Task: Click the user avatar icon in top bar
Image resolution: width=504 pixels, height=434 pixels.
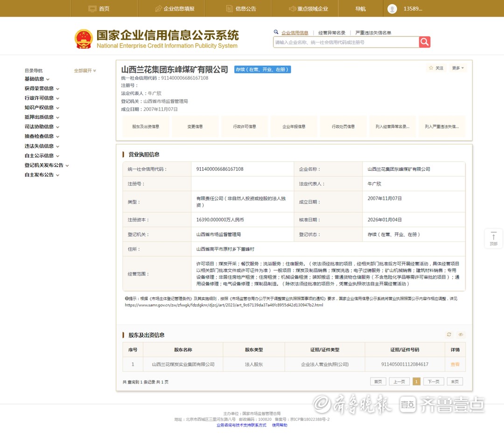Action: (x=392, y=9)
